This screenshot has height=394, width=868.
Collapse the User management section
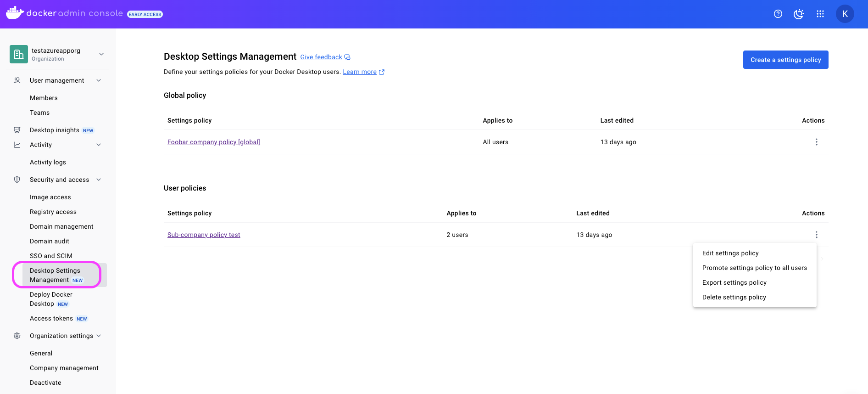click(99, 80)
